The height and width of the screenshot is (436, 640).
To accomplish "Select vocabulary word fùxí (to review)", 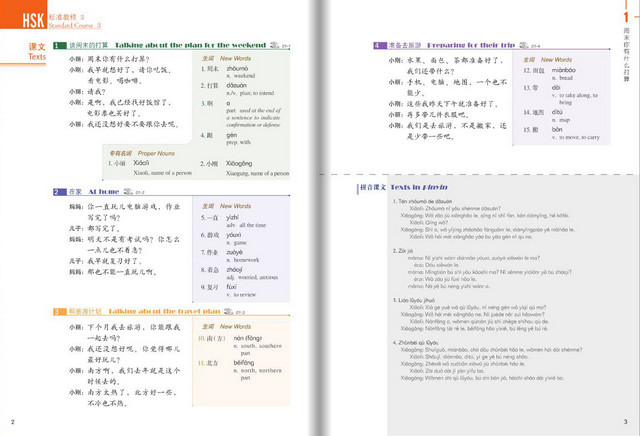I will [231, 287].
